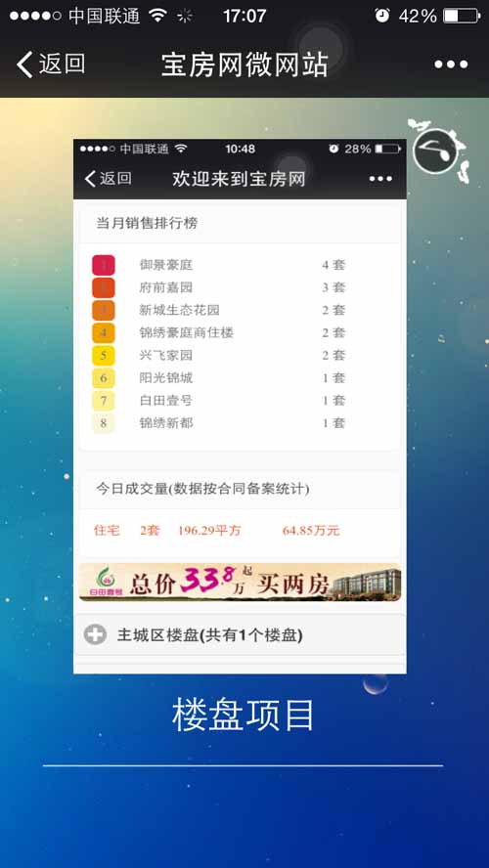Tap the 当月销售排行榜 section header
Viewport: 489px width, 868px height.
coord(148,224)
